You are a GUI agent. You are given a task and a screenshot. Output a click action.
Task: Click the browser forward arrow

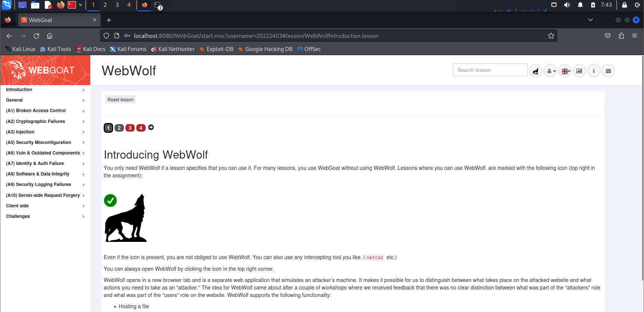point(23,36)
